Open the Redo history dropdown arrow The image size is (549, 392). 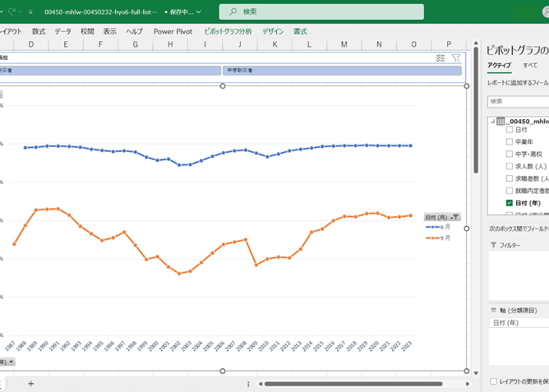pos(21,12)
